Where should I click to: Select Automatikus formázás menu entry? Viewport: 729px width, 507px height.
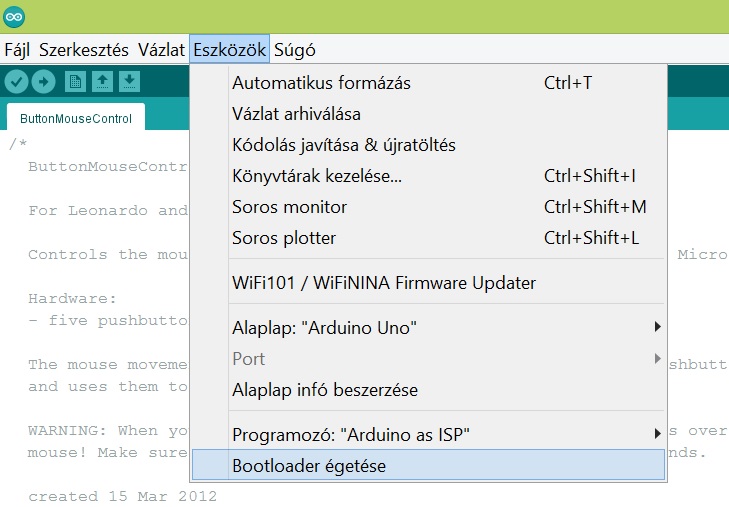coord(428,83)
